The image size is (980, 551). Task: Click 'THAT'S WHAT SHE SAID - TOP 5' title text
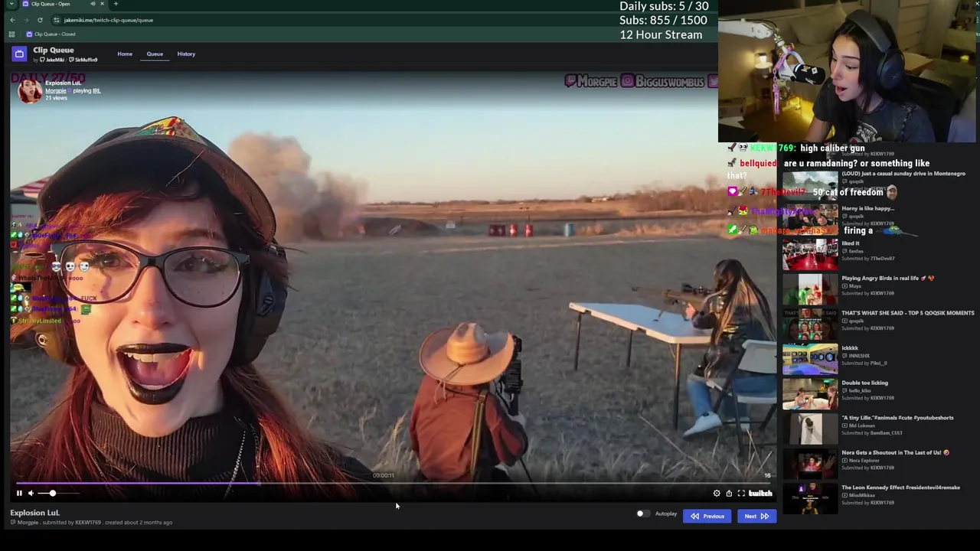click(x=908, y=313)
